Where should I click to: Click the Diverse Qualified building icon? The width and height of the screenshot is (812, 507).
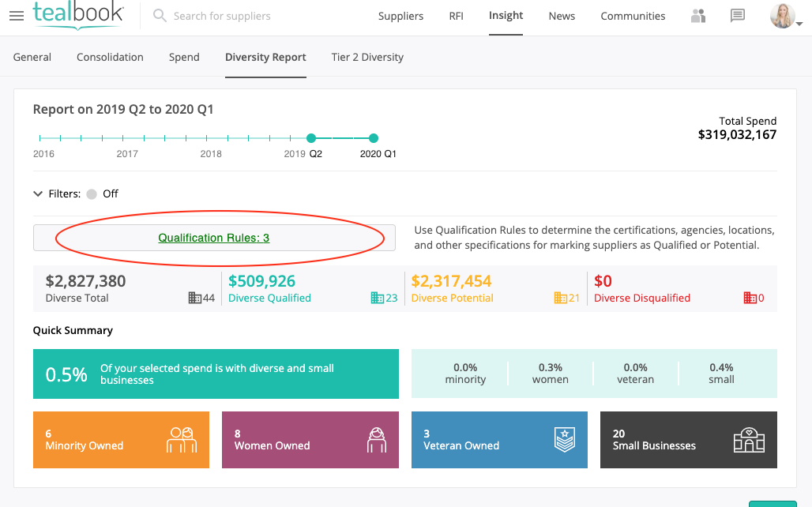click(x=378, y=298)
